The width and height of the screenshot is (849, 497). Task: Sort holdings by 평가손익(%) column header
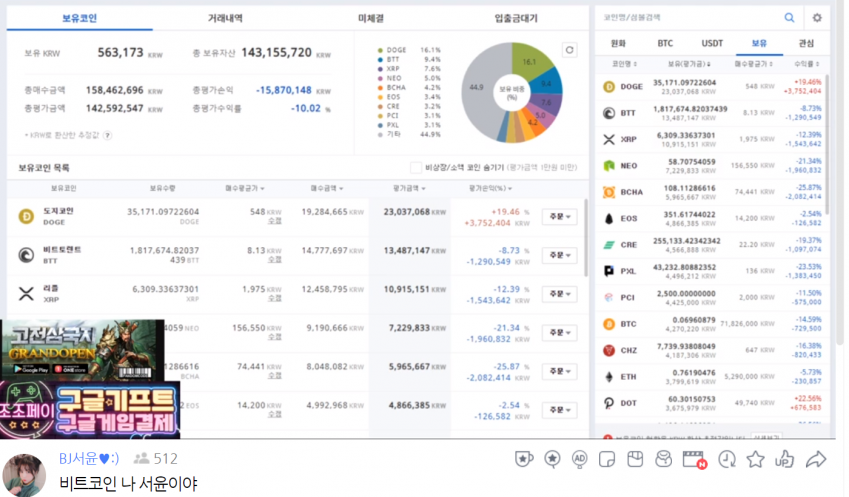click(491, 188)
